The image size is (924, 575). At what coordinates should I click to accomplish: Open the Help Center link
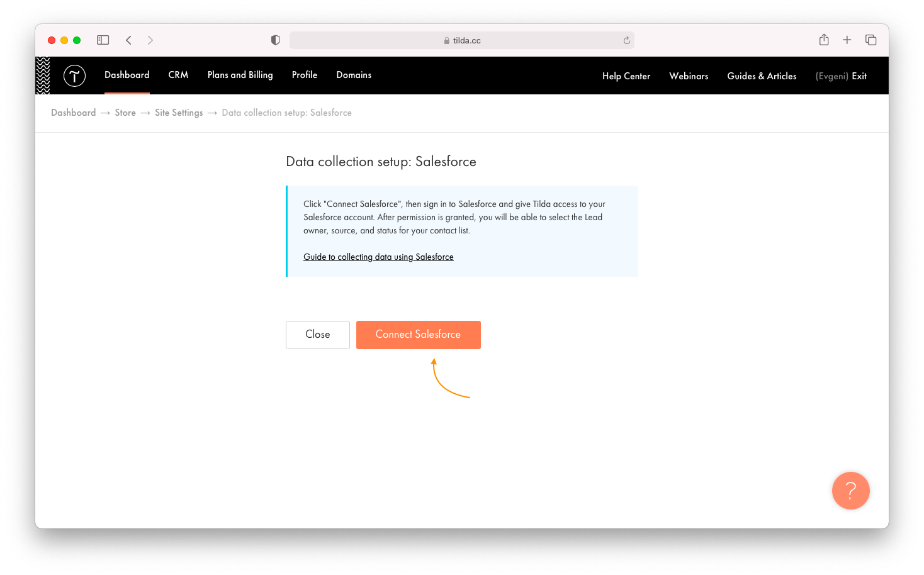click(626, 76)
